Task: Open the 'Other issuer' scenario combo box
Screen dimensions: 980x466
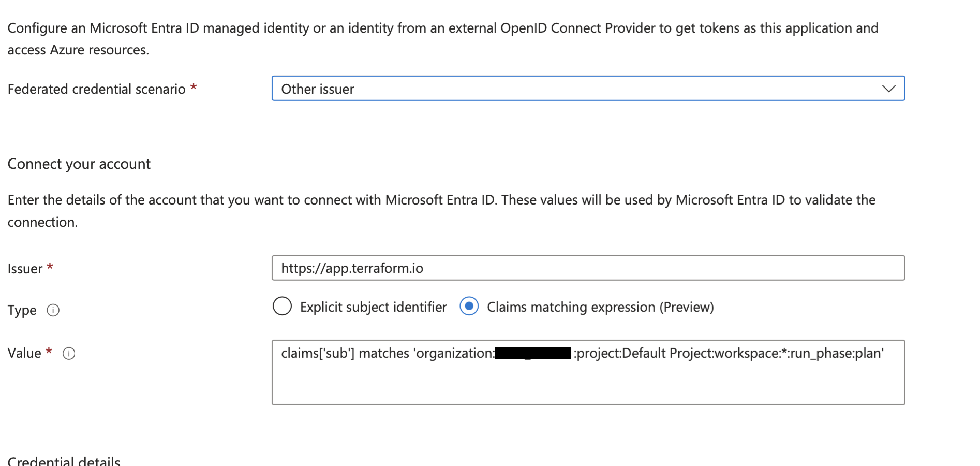Action: pos(569,89)
